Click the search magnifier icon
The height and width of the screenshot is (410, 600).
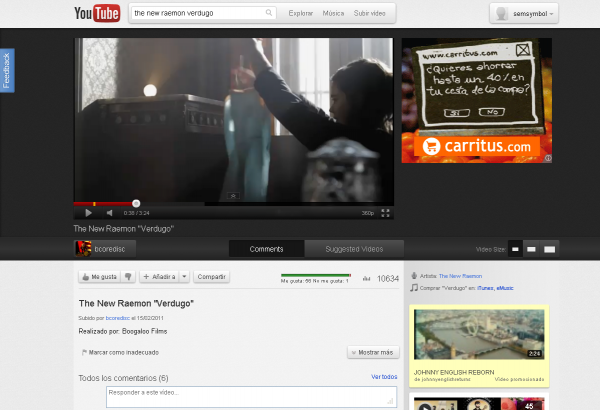coord(270,13)
